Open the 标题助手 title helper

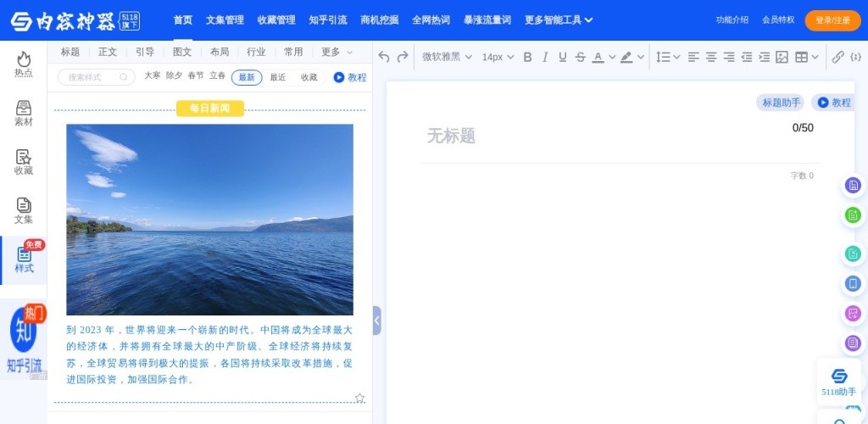(780, 103)
